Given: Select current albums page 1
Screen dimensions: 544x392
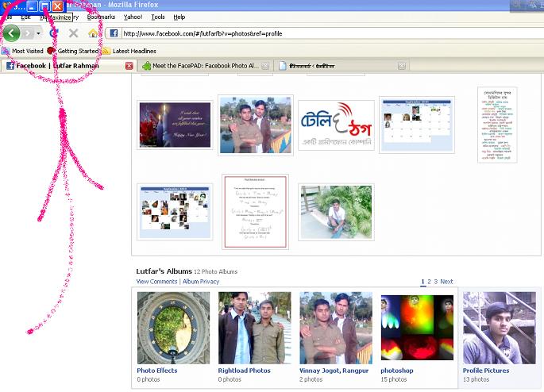Looking at the screenshot, I should tap(422, 282).
